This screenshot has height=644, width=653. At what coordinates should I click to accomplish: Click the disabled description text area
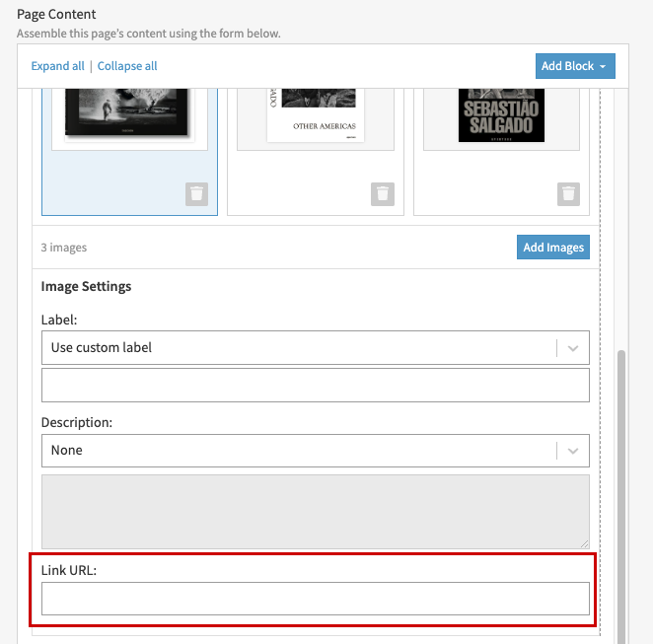(x=316, y=512)
